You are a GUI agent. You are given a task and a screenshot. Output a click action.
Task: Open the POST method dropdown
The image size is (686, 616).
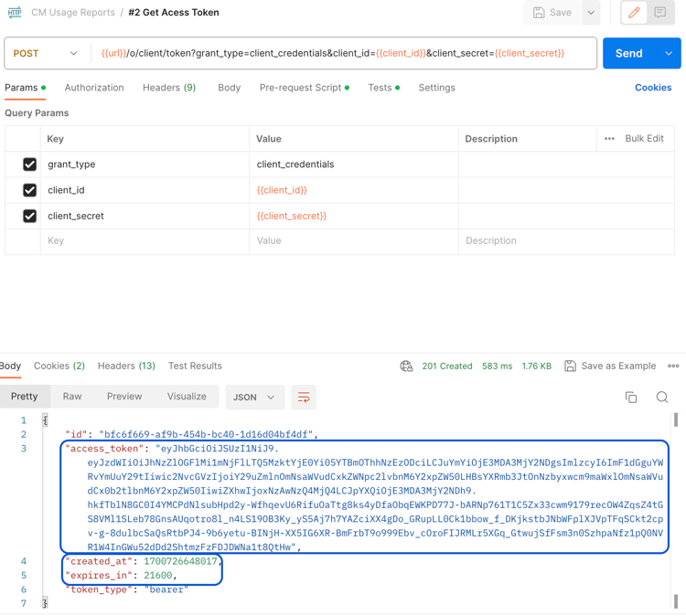pyautogui.click(x=45, y=53)
